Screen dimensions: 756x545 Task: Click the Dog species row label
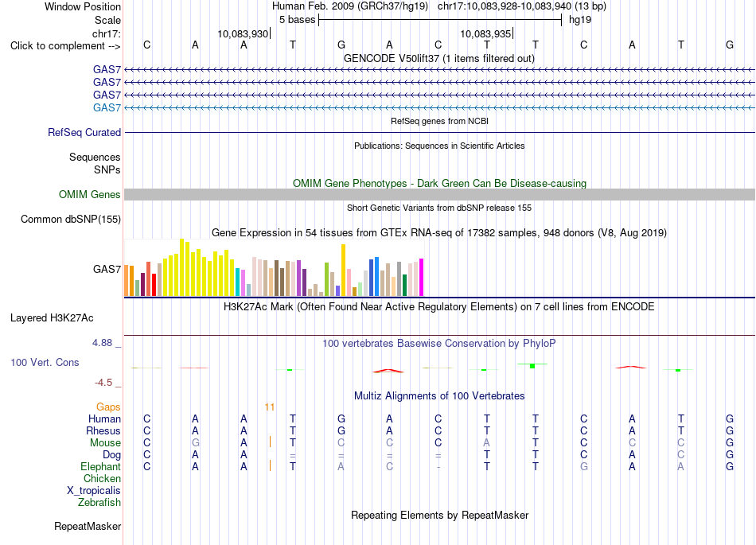(x=111, y=455)
